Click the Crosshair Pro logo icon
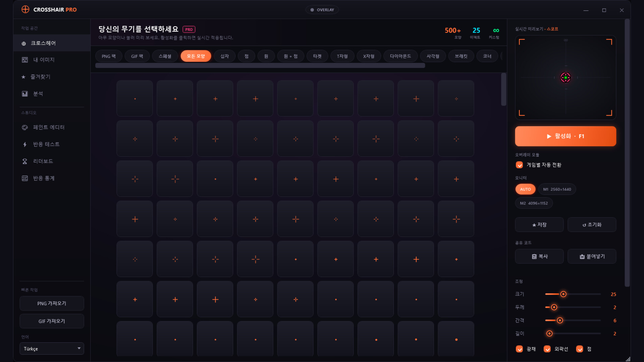 [x=25, y=9]
